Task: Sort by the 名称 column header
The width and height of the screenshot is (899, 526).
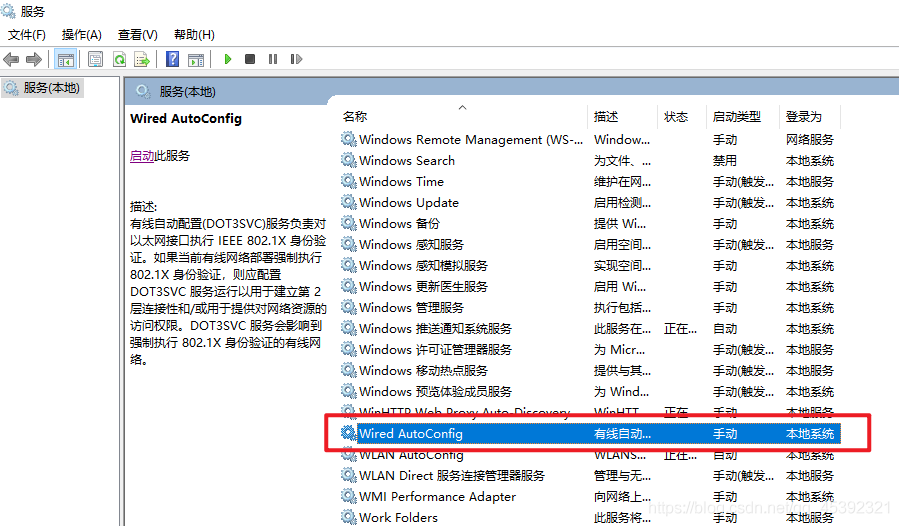Action: pyautogui.click(x=354, y=116)
